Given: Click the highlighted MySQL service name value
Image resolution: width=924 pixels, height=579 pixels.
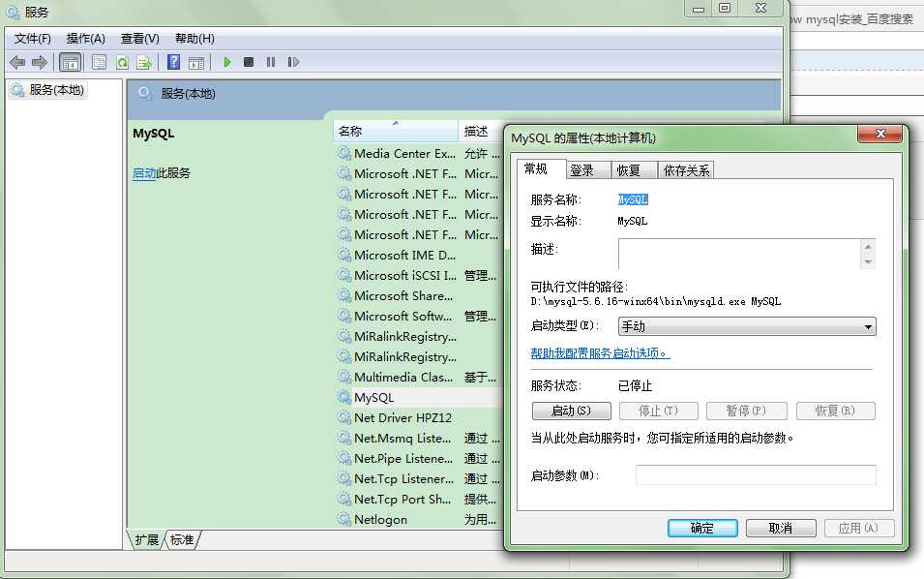Looking at the screenshot, I should point(633,199).
